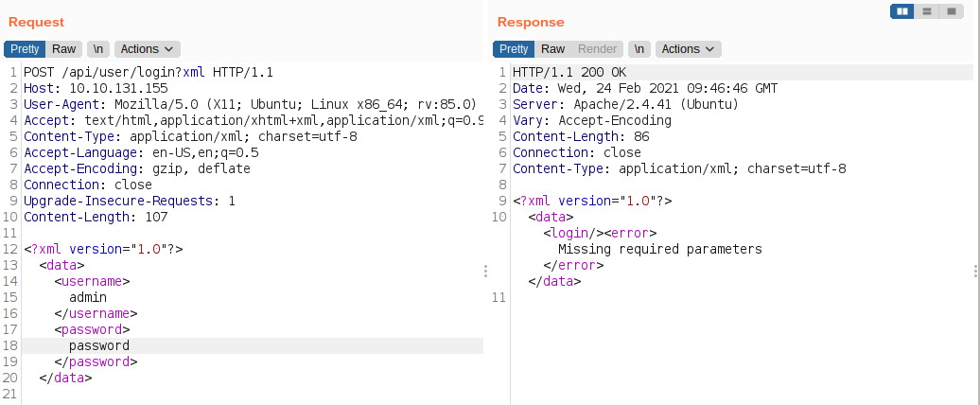Image resolution: width=980 pixels, height=405 pixels.
Task: Choose the combined single-pane layout icon
Action: pos(952,11)
